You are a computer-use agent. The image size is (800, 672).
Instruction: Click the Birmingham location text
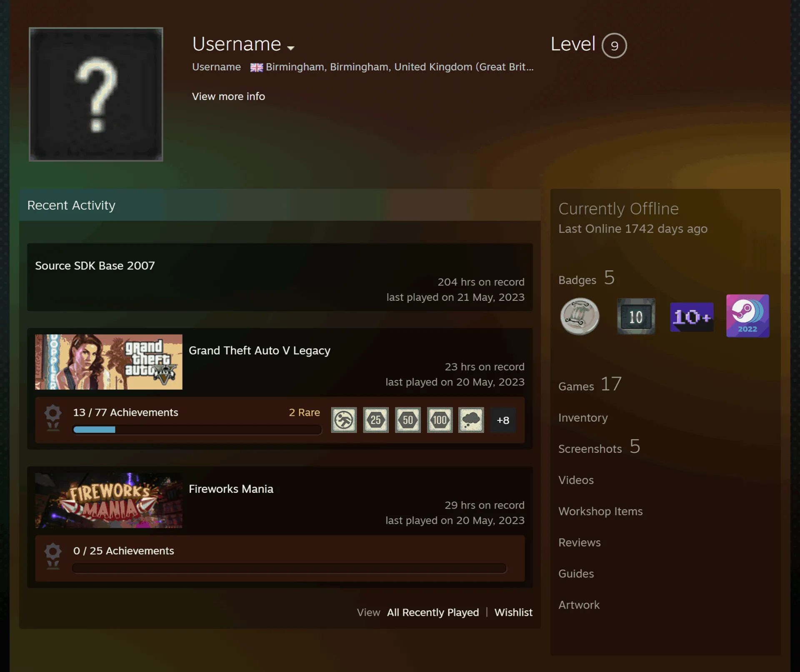point(400,67)
